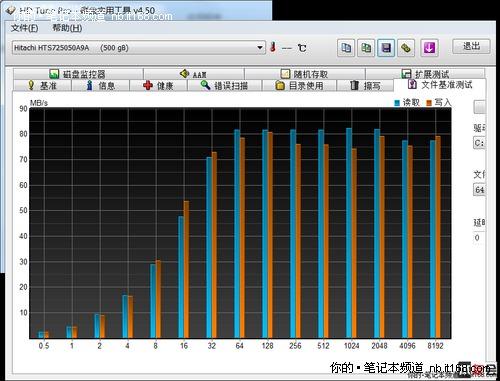Screen dimensions: 500x381
Task: Select the 文件基准测试 tab
Action: (x=440, y=85)
